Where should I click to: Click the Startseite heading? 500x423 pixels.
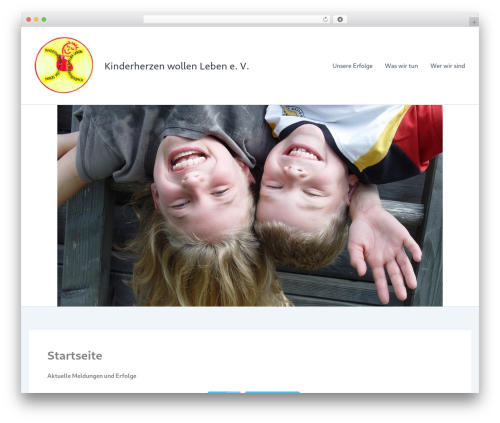tap(75, 356)
